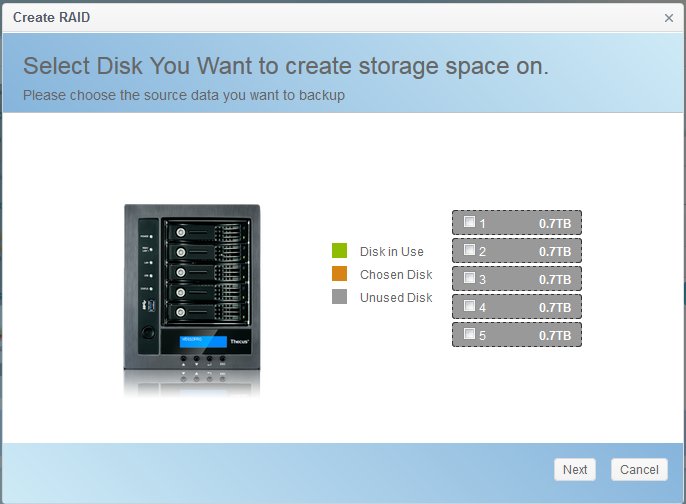This screenshot has height=504, width=686.
Task: Click the green Disk in Use swatch
Action: pos(339,251)
